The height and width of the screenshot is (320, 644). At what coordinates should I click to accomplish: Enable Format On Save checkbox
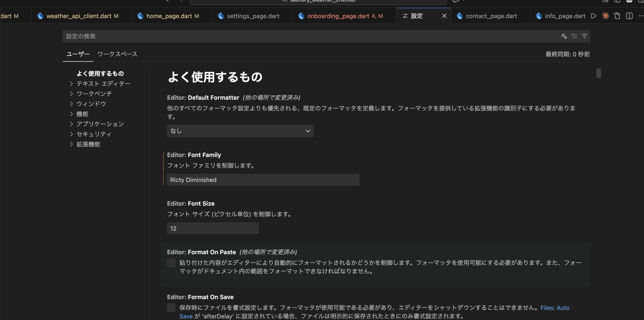171,307
